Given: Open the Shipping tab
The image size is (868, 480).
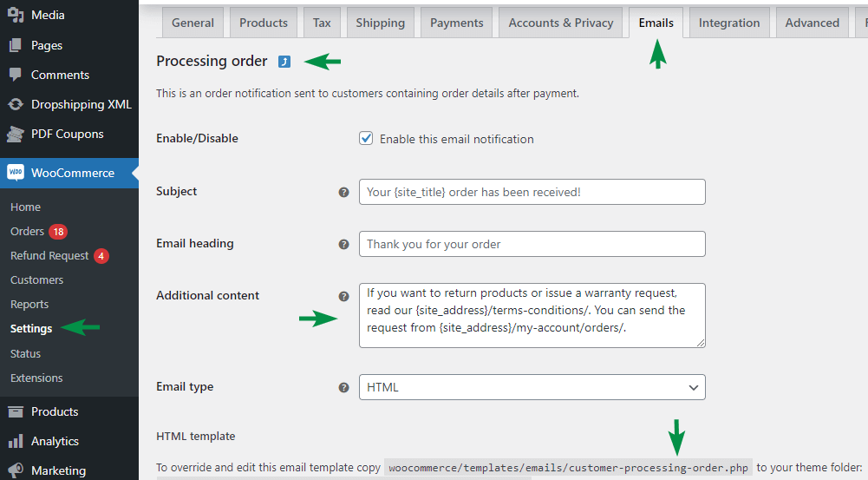Looking at the screenshot, I should [x=381, y=23].
